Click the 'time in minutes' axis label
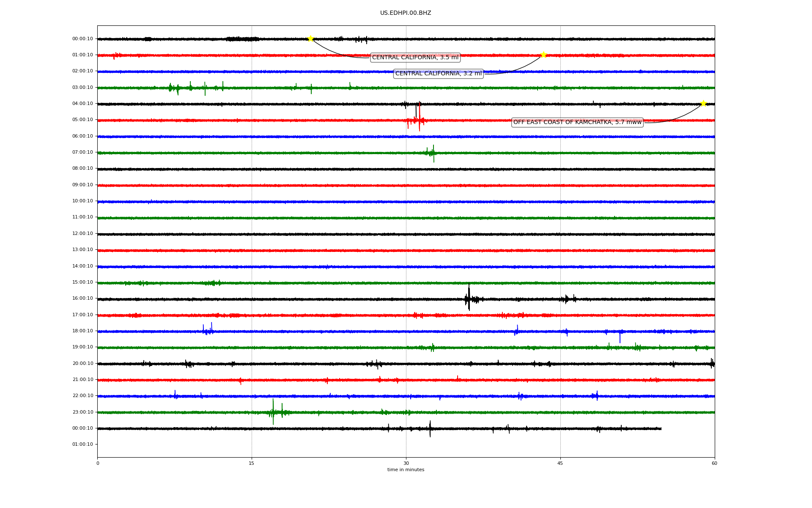The width and height of the screenshot is (812, 508). coord(406,470)
